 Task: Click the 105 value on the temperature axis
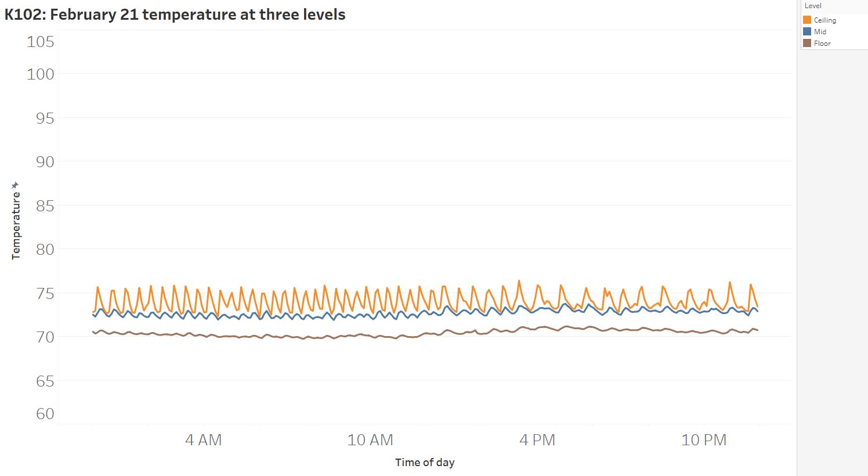click(x=41, y=42)
